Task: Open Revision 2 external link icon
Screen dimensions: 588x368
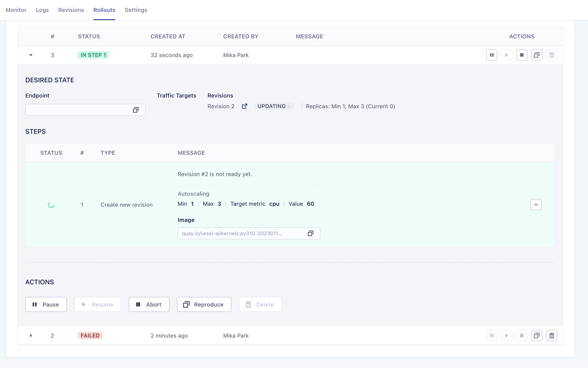Action: [x=244, y=106]
